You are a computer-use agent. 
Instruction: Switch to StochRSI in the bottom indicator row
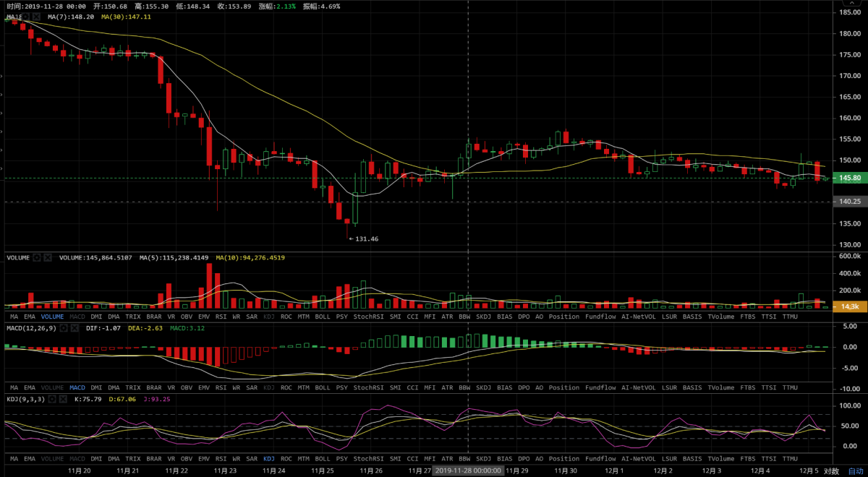pos(368,458)
